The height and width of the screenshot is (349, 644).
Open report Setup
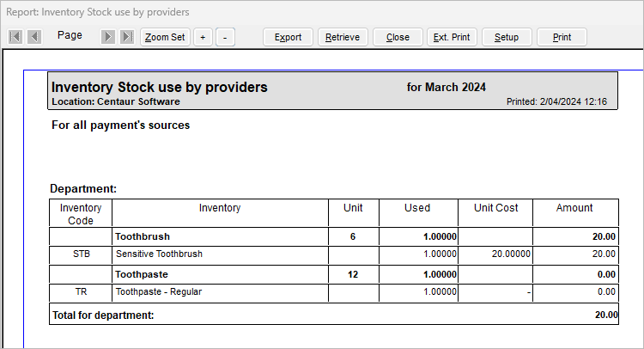point(507,37)
